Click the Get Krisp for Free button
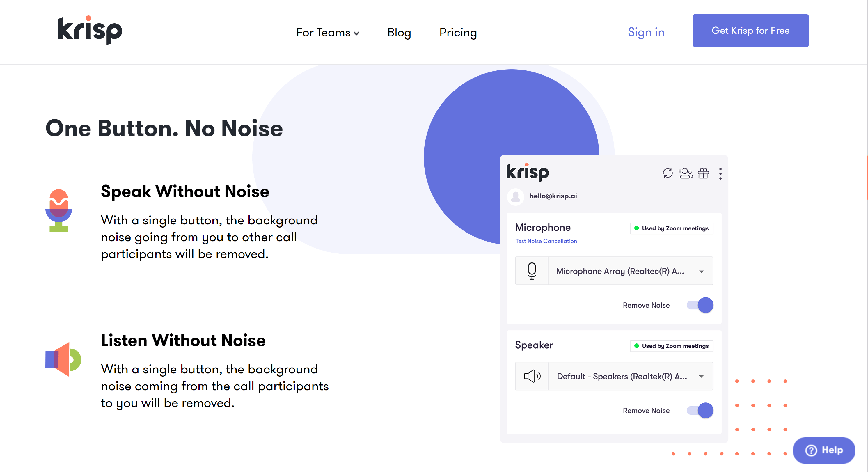The height and width of the screenshot is (472, 868). (x=750, y=31)
